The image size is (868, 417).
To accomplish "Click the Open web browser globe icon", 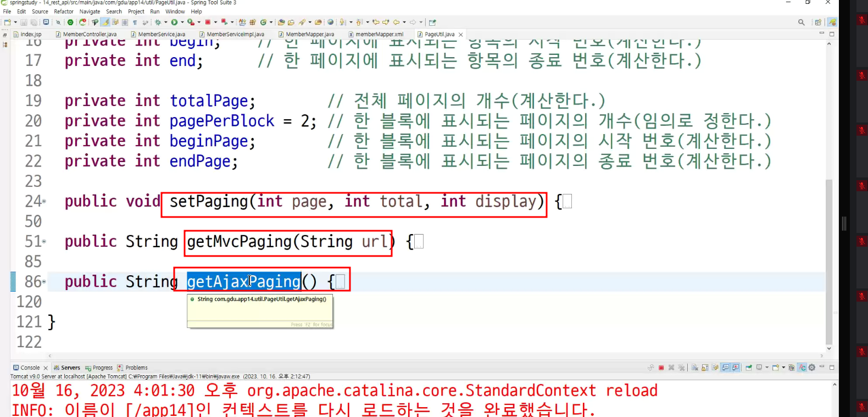I will pos(330,22).
